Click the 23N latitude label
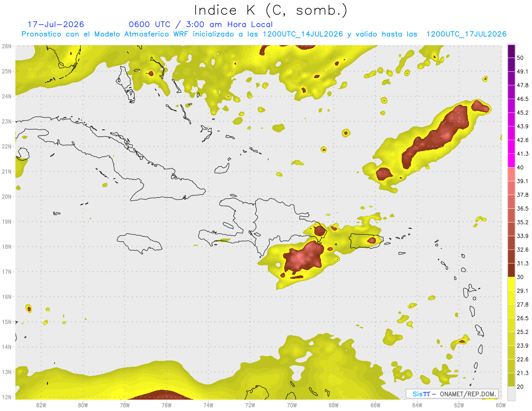 point(7,121)
